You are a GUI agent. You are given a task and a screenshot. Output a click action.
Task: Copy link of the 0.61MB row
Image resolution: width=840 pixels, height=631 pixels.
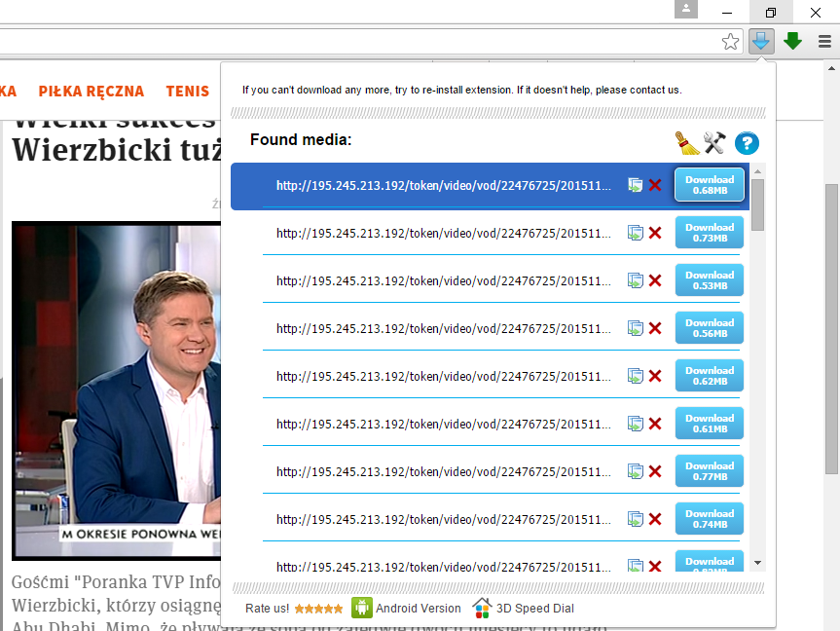(x=636, y=424)
